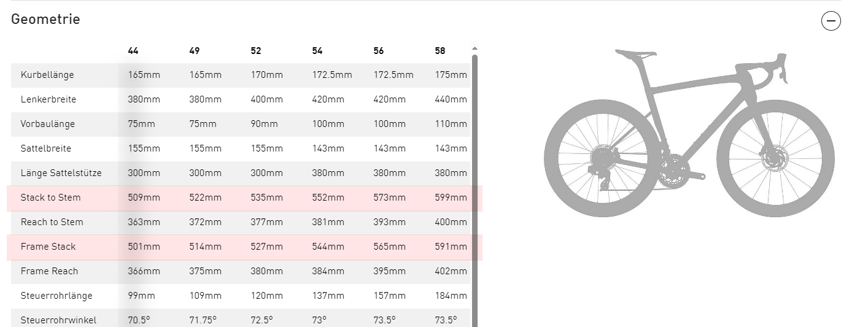This screenshot has width=868, height=327.
Task: Select the size 56 column header
Action: (379, 51)
